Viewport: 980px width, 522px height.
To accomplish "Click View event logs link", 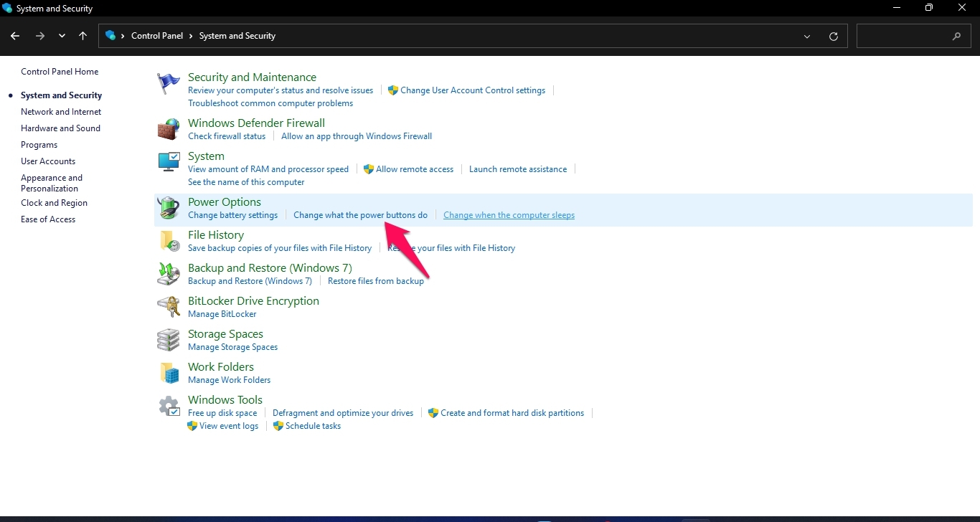I will [x=229, y=426].
